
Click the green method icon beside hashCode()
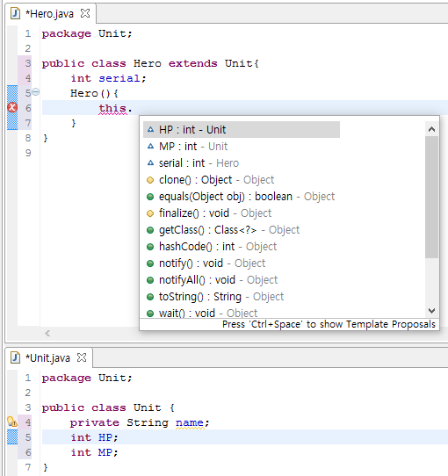click(x=150, y=247)
